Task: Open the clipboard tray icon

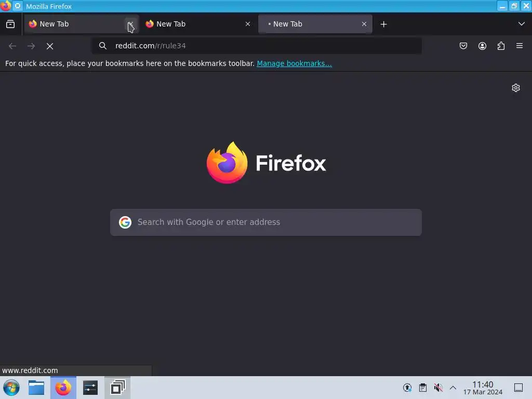Action: coord(423,388)
